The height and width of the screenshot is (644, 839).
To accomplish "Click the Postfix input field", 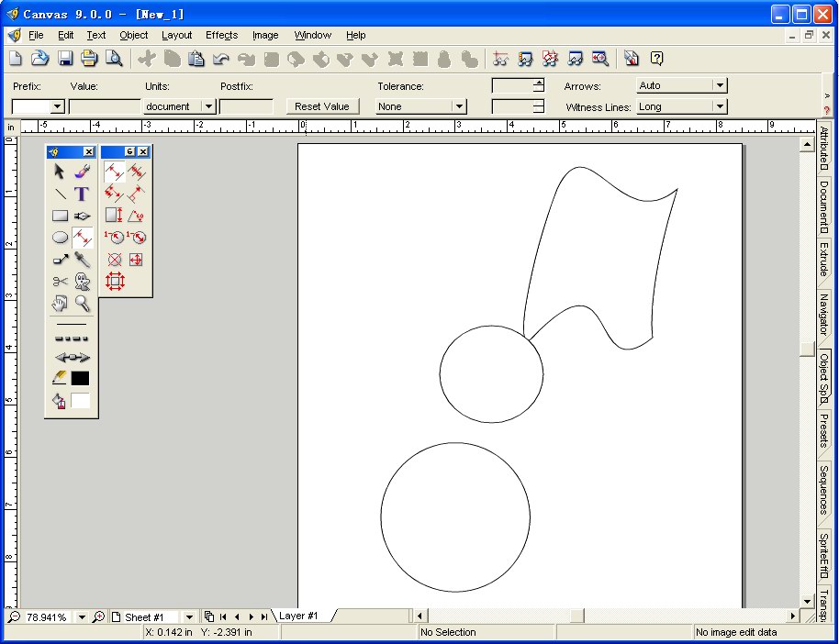I will [246, 106].
